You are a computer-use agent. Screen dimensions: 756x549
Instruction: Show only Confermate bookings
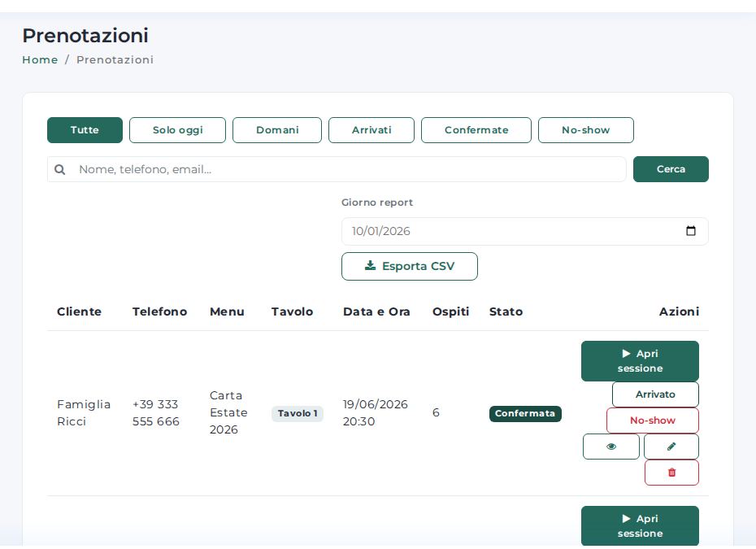(476, 130)
